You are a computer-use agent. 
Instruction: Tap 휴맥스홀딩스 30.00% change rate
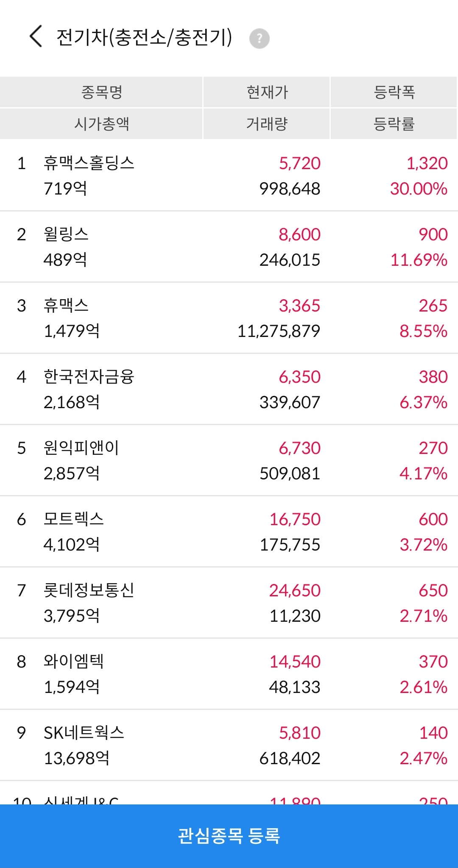point(419,189)
